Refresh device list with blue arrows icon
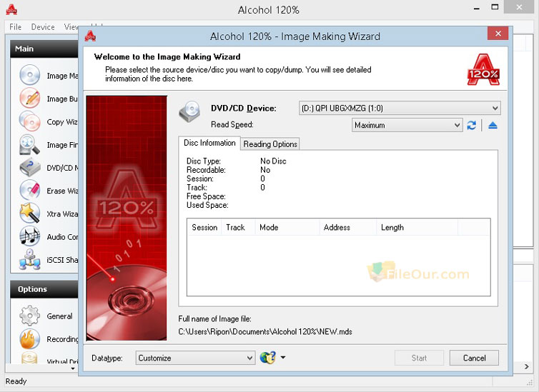The image size is (539, 392). coord(472,125)
